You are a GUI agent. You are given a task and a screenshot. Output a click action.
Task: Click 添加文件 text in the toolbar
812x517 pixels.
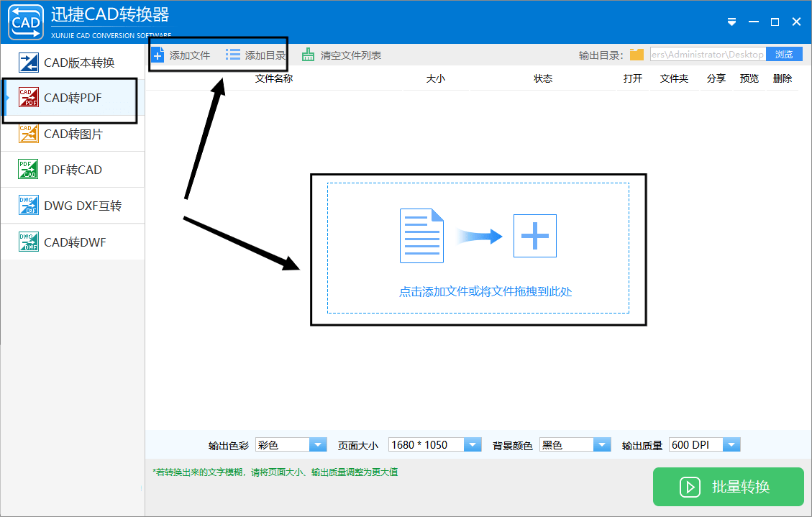tap(190, 55)
